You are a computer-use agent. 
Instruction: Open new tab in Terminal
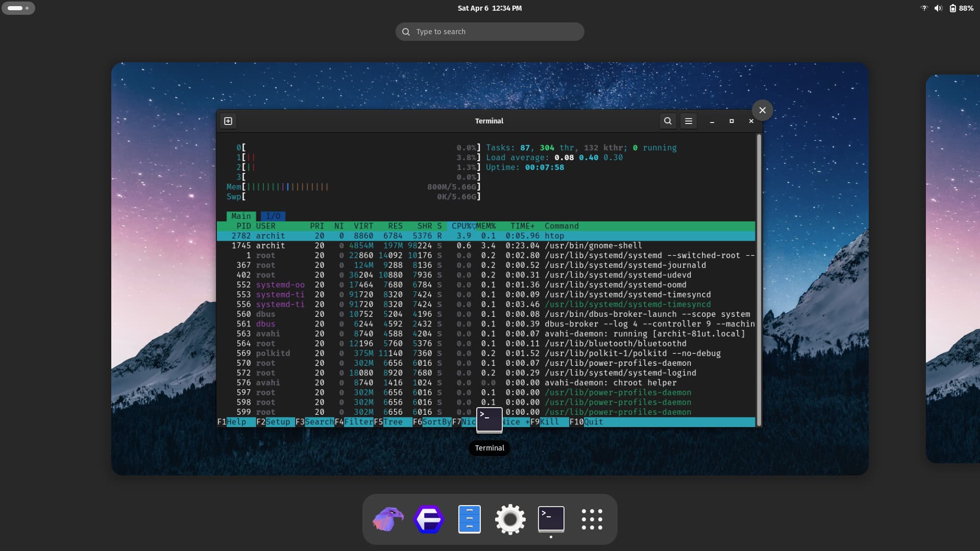point(228,121)
